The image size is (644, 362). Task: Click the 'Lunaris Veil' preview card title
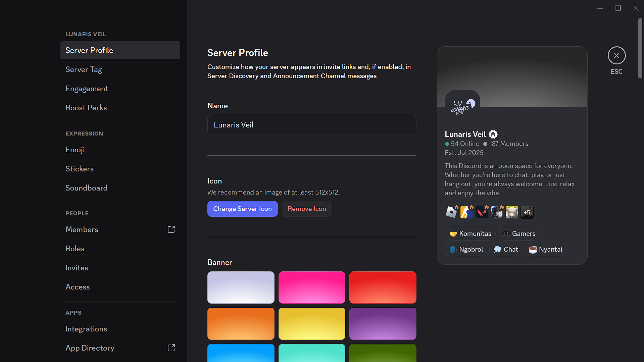coord(465,135)
